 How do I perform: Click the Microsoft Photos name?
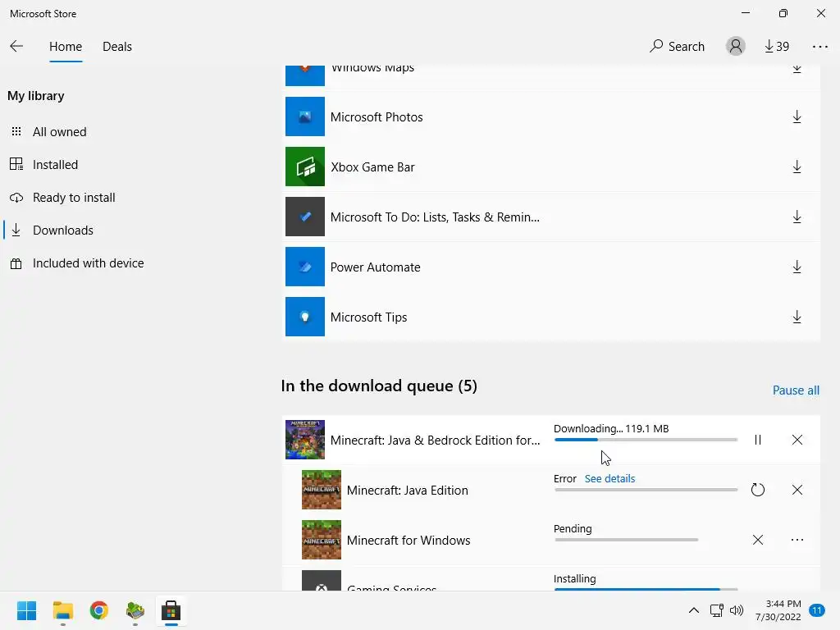(377, 116)
